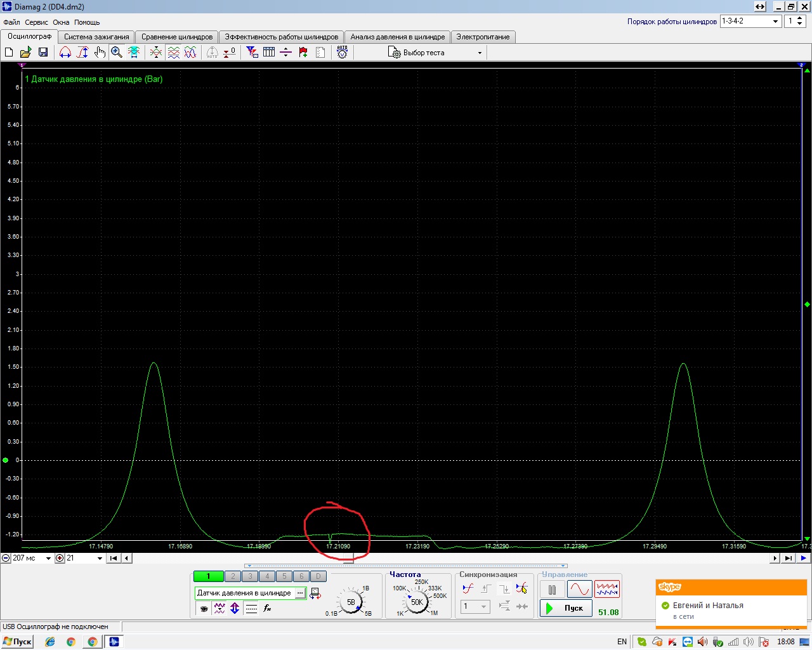This screenshot has width=812, height=650.
Task: Click the vertical measurement cursor icon
Action: point(82,53)
